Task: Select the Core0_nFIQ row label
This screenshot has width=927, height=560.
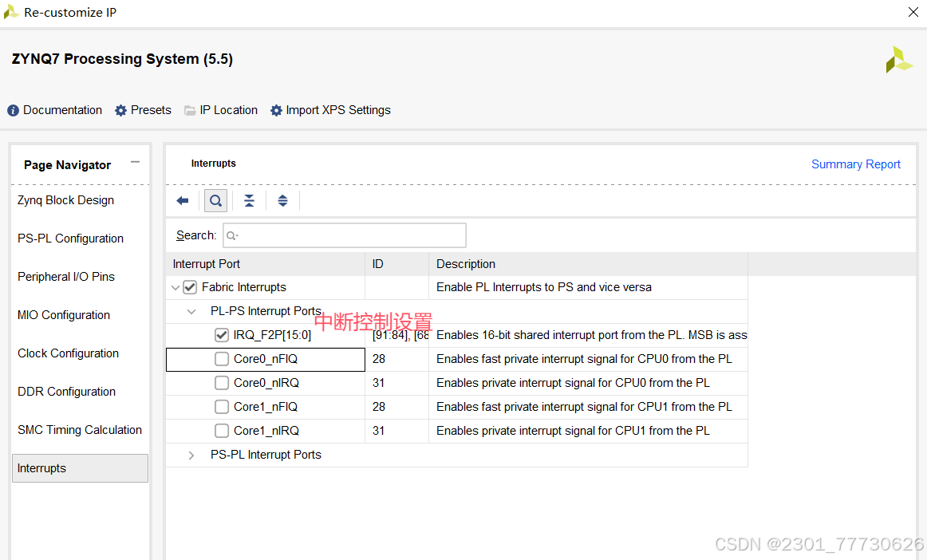Action: pos(266,359)
